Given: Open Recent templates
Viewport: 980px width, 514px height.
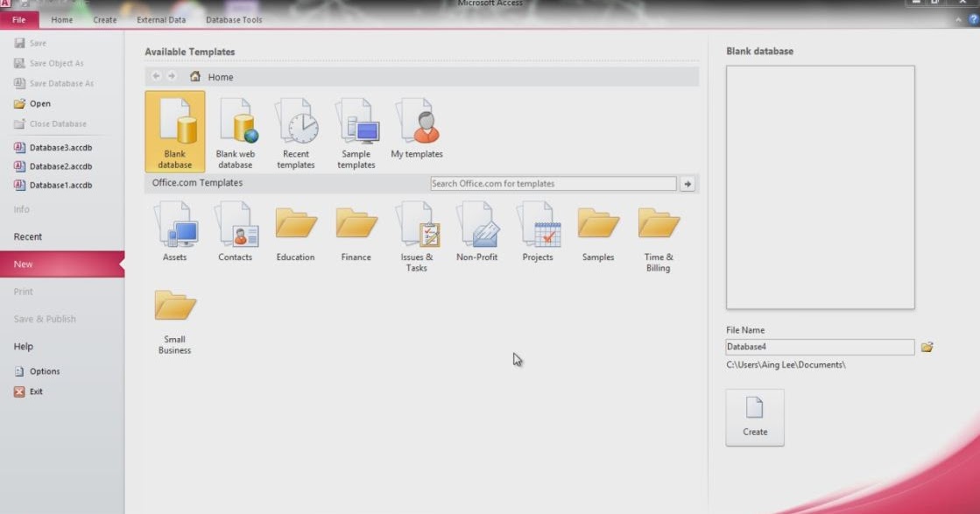Looking at the screenshot, I should (x=296, y=130).
